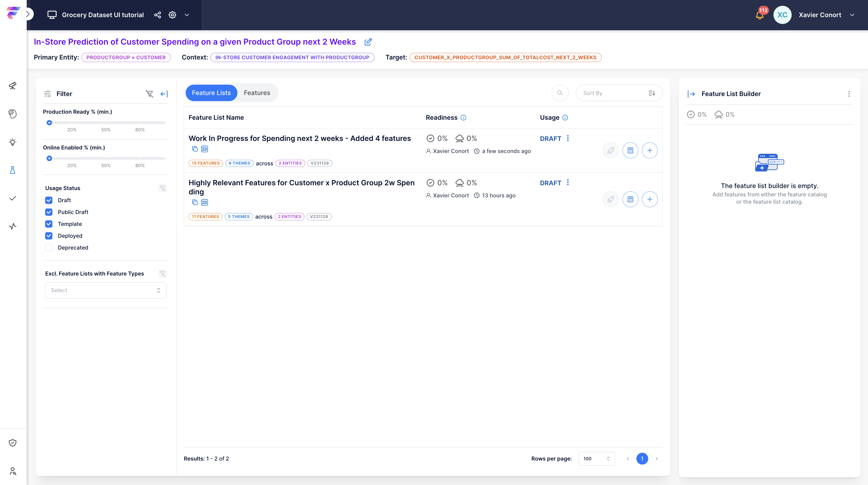Expand the Xavier Conort user menu chevron

click(852, 15)
